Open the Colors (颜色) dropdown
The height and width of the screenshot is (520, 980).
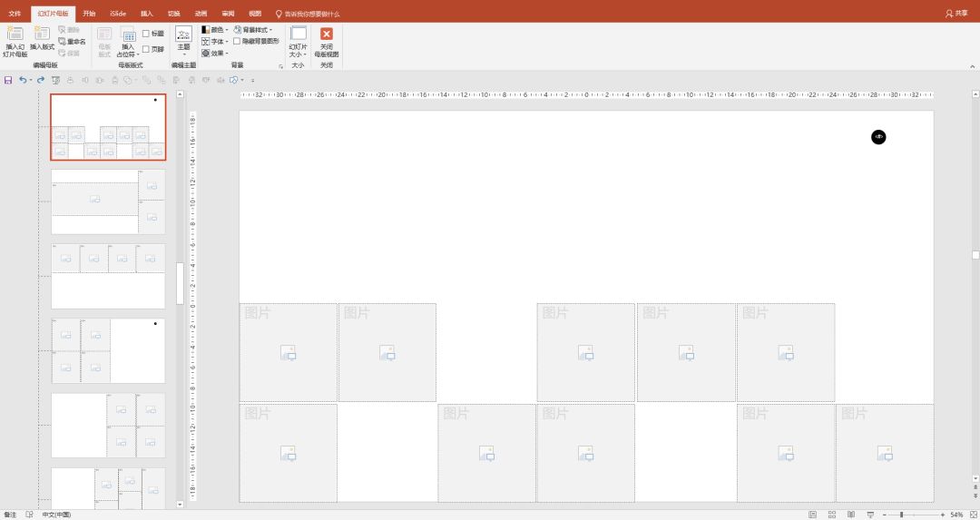pyautogui.click(x=214, y=29)
